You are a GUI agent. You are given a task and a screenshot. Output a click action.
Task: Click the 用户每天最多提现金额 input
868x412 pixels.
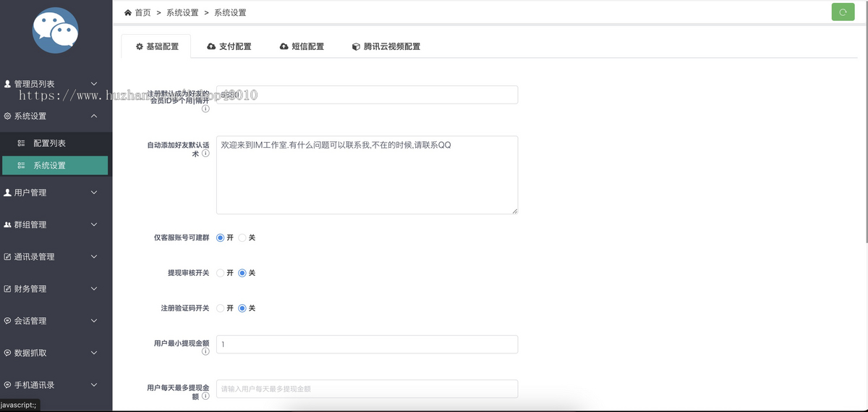point(367,389)
